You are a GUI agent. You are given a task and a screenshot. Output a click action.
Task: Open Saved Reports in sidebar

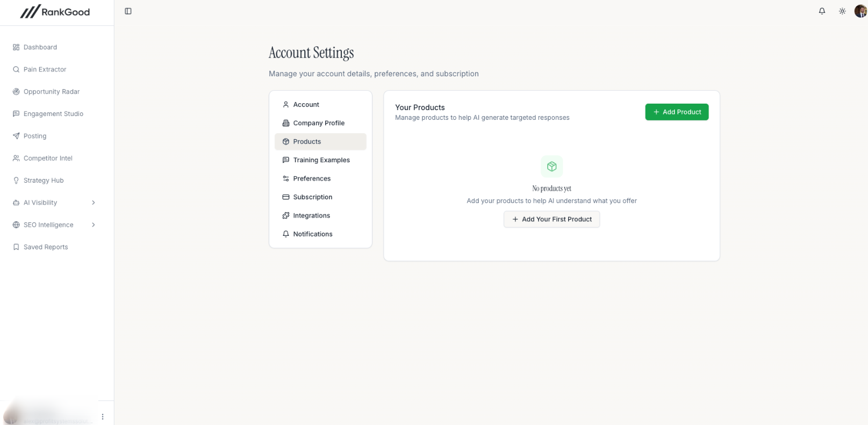(45, 247)
